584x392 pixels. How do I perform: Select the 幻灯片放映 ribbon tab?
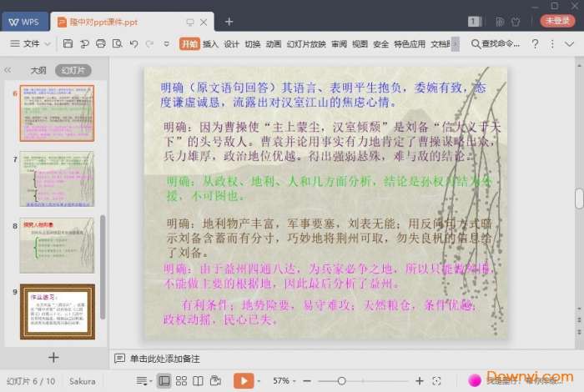pyautogui.click(x=306, y=44)
